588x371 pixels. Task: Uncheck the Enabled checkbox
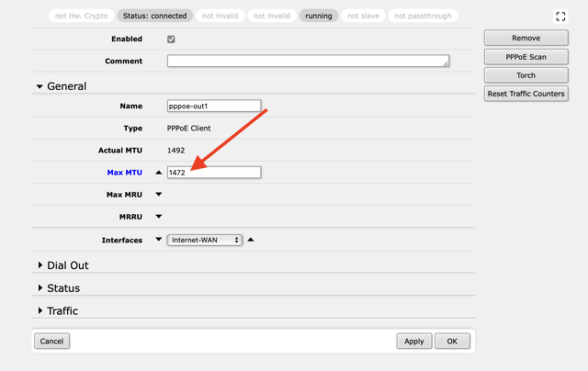(x=171, y=39)
